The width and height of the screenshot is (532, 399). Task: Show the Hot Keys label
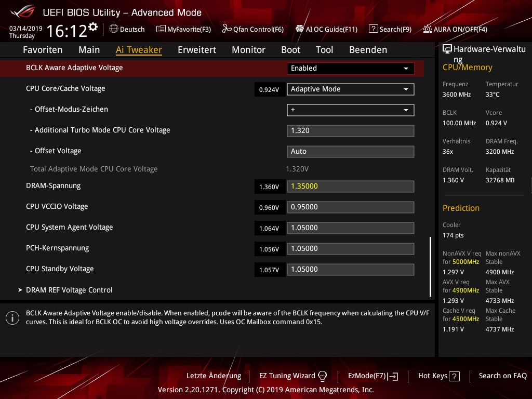[433, 376]
